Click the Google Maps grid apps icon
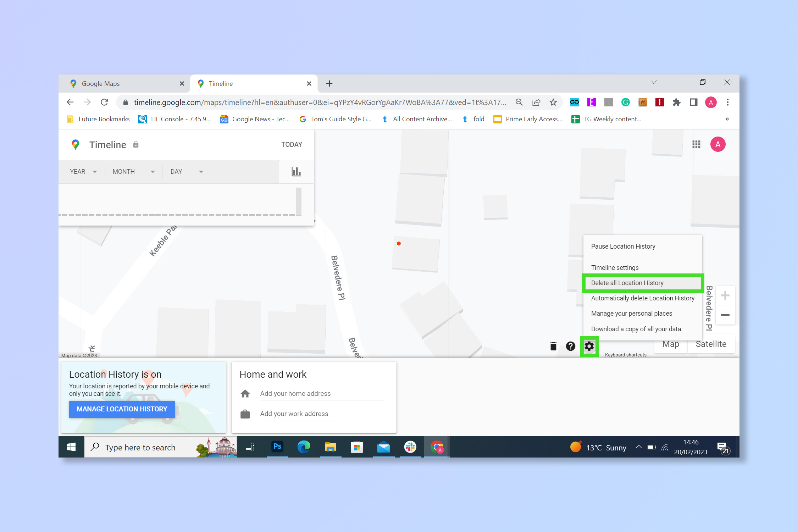Viewport: 798px width, 532px height. [x=697, y=144]
